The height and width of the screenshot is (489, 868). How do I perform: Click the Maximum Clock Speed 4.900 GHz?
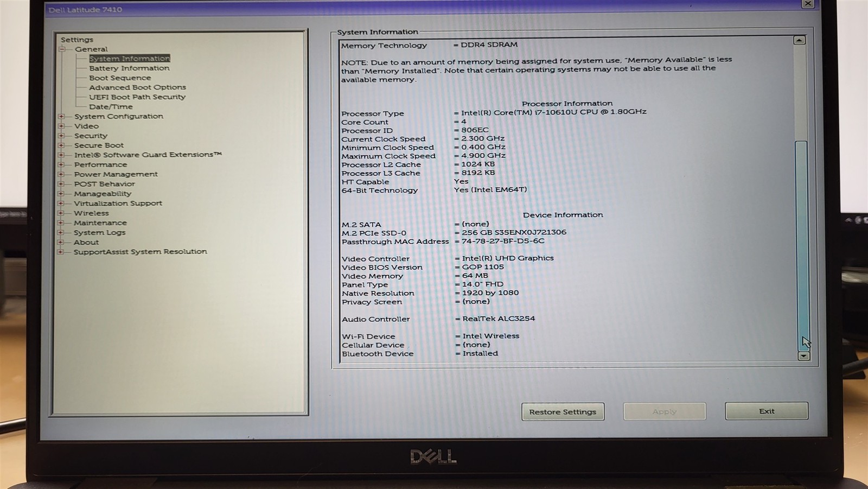(483, 156)
